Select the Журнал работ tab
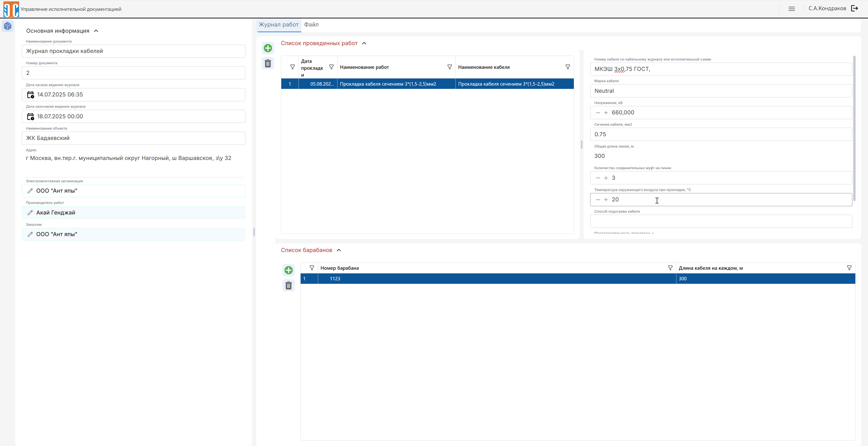Viewport: 868px width, 446px height. (278, 25)
